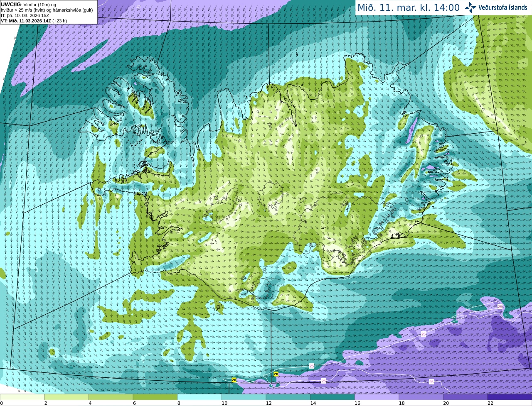This screenshot has height=406, width=532.
Task: Click scale tick label '4'
Action: (x=90, y=403)
